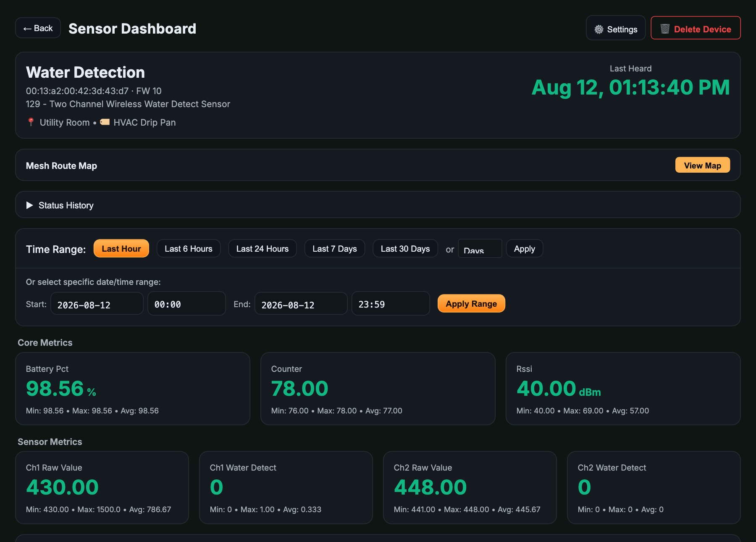Viewport: 756px width, 542px height.
Task: Click the Delete Device label text
Action: pos(702,29)
